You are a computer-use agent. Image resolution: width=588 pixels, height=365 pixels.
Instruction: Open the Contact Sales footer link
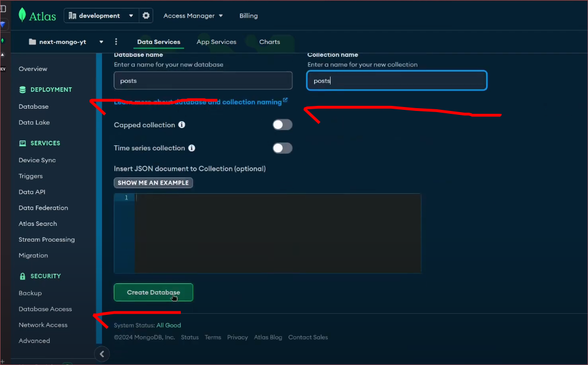(x=308, y=337)
